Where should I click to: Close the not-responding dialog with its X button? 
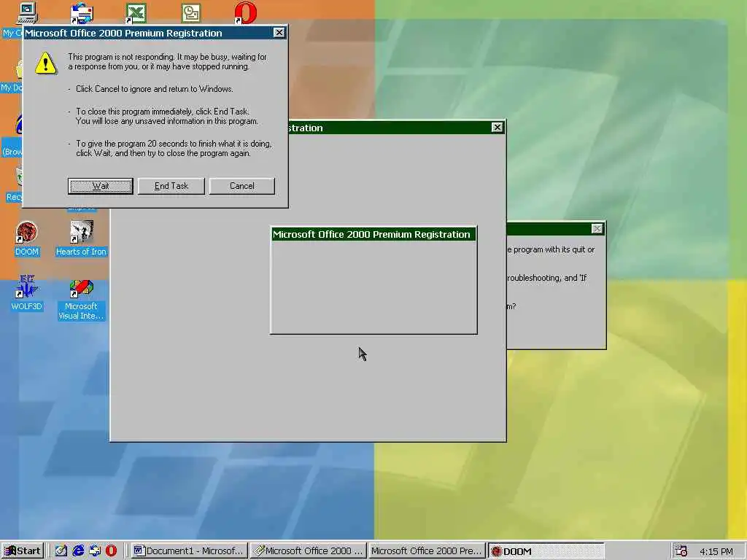279,32
